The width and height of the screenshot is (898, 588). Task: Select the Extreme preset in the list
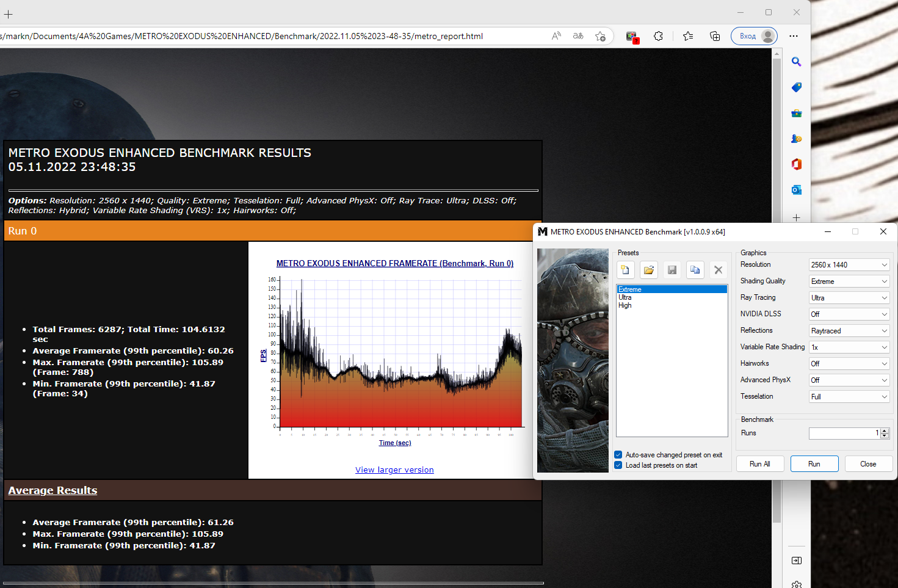point(672,289)
